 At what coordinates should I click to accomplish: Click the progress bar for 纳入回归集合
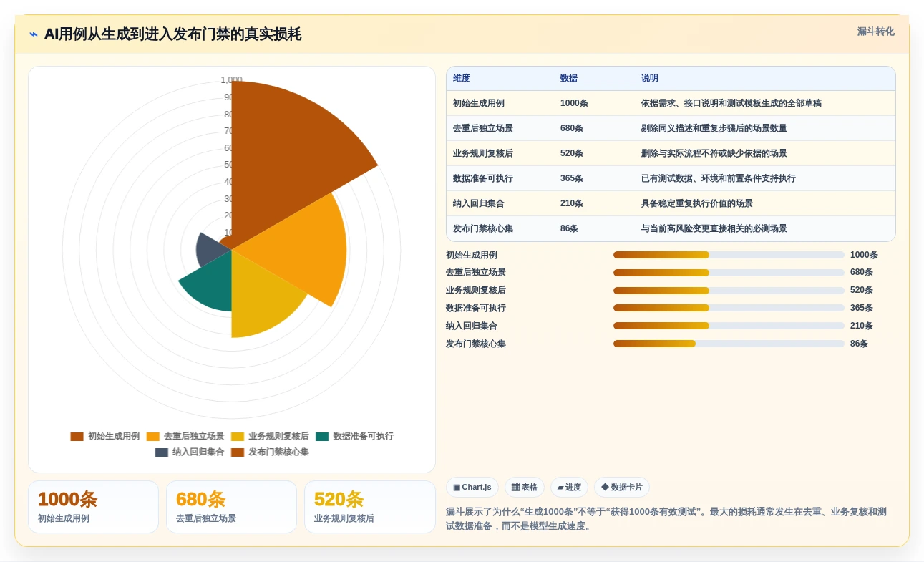[x=729, y=326]
